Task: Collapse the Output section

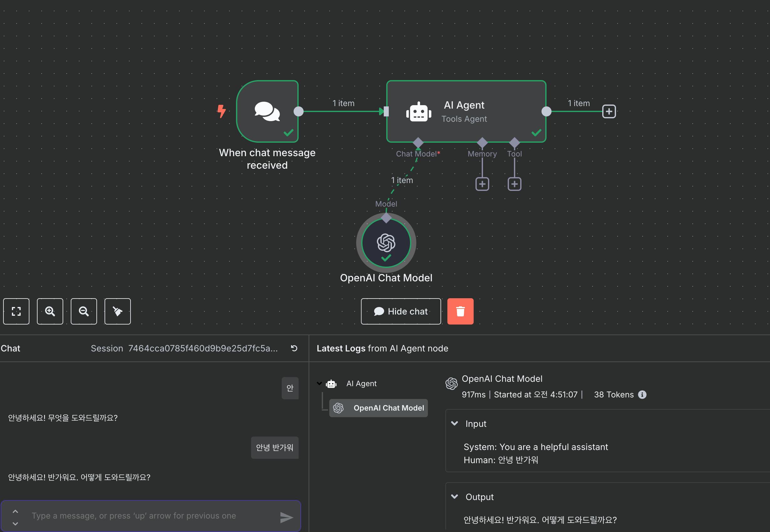Action: [x=454, y=497]
